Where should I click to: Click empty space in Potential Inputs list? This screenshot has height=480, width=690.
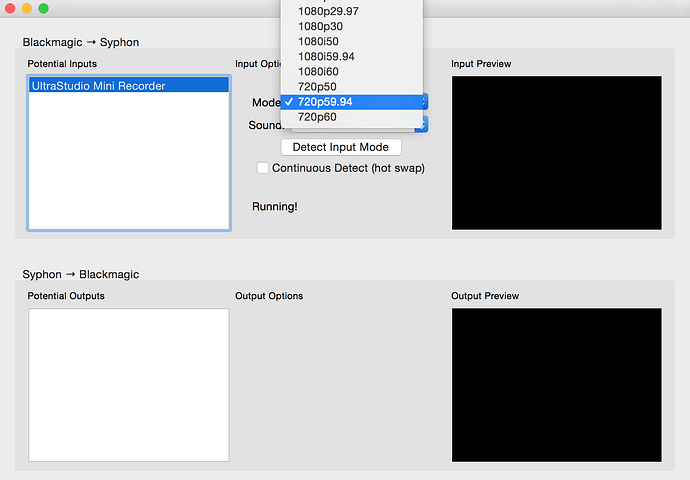[x=129, y=170]
